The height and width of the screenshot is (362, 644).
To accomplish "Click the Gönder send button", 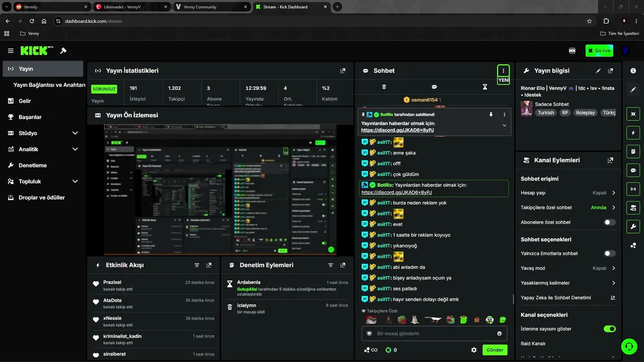I will pos(495,350).
